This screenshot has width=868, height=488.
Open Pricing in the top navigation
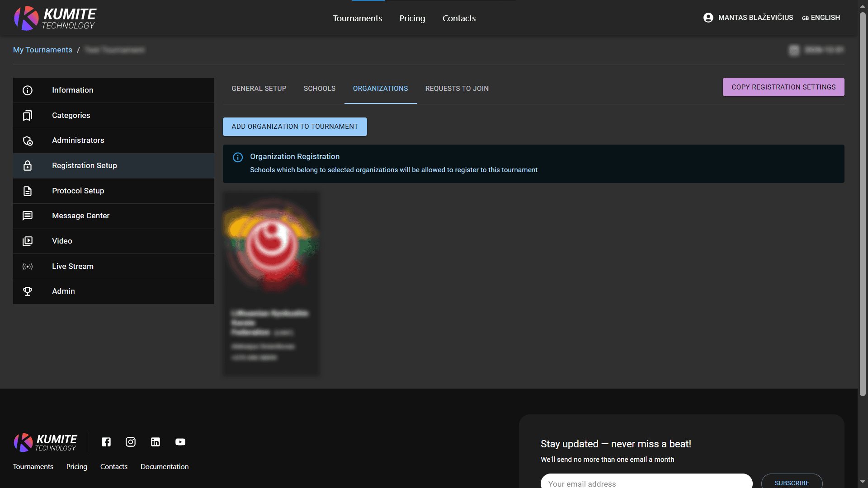[x=412, y=18]
